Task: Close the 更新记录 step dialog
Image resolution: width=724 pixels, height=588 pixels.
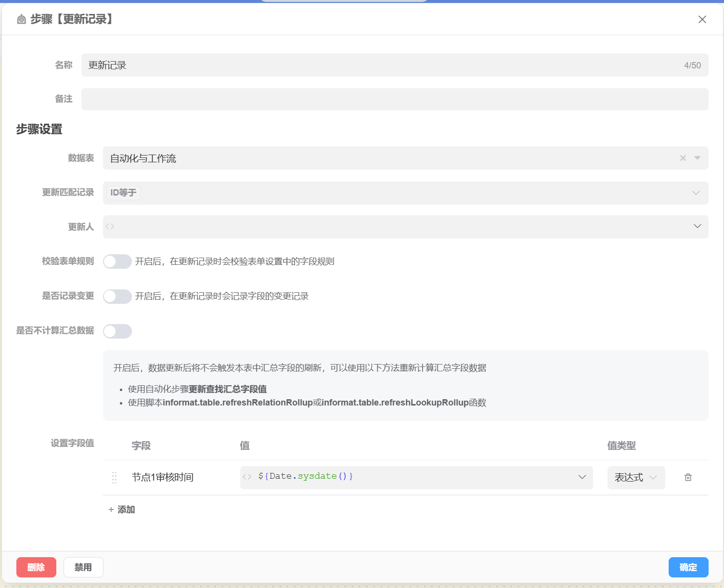Action: click(x=702, y=19)
